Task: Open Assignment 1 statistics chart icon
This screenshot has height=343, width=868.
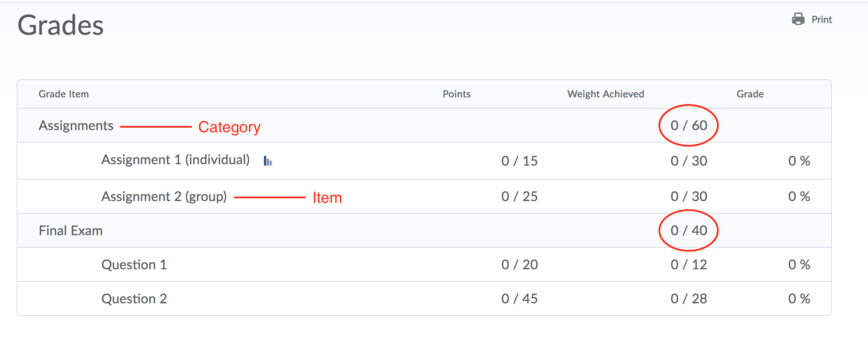Action: click(x=268, y=161)
